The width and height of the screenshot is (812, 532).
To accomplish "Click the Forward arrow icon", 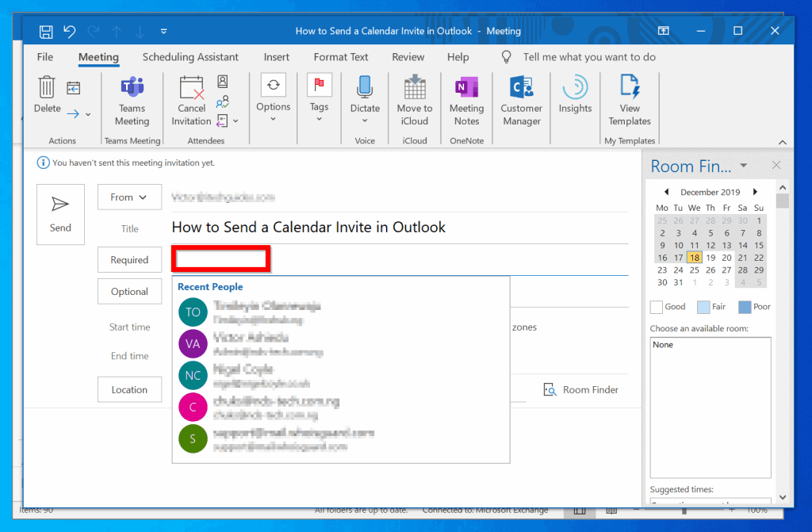I will 73,114.
